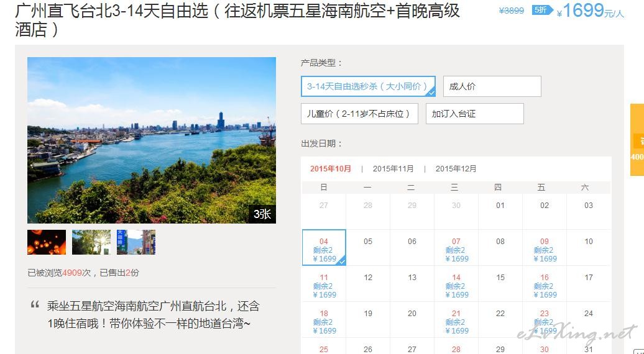Click the 已被浏览4909次 view count text
This screenshot has height=354, width=644.
pyautogui.click(x=59, y=273)
